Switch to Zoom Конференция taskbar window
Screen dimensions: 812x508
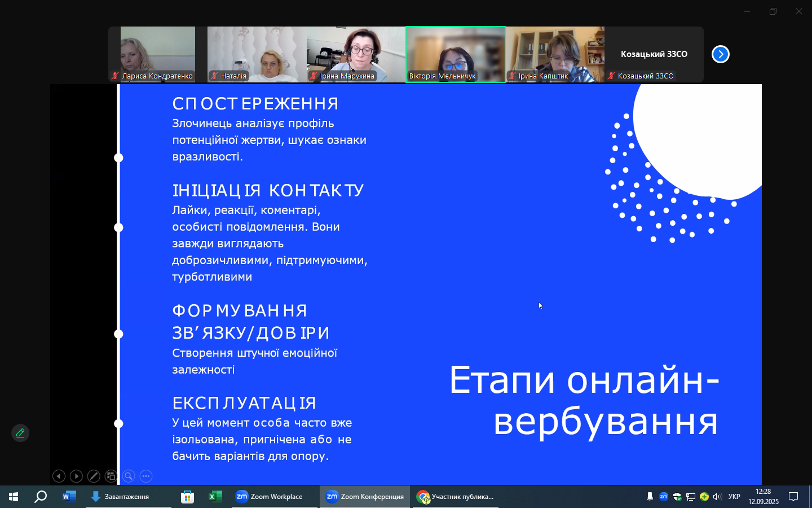(x=365, y=497)
